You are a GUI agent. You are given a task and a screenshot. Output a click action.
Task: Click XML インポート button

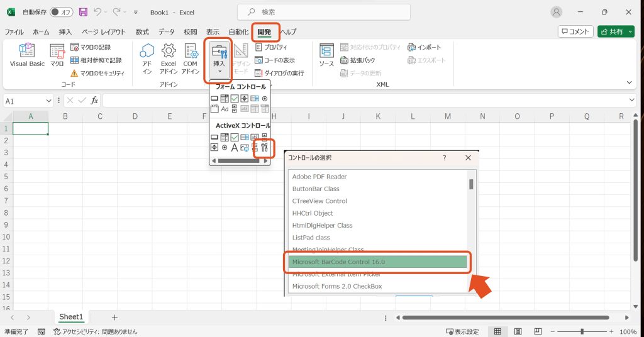[425, 47]
